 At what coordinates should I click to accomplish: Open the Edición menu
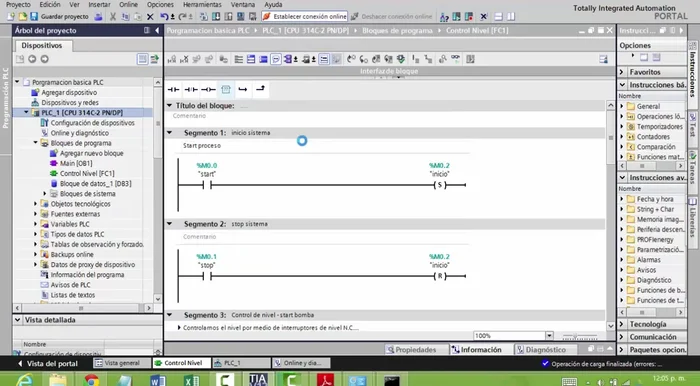tap(50, 4)
